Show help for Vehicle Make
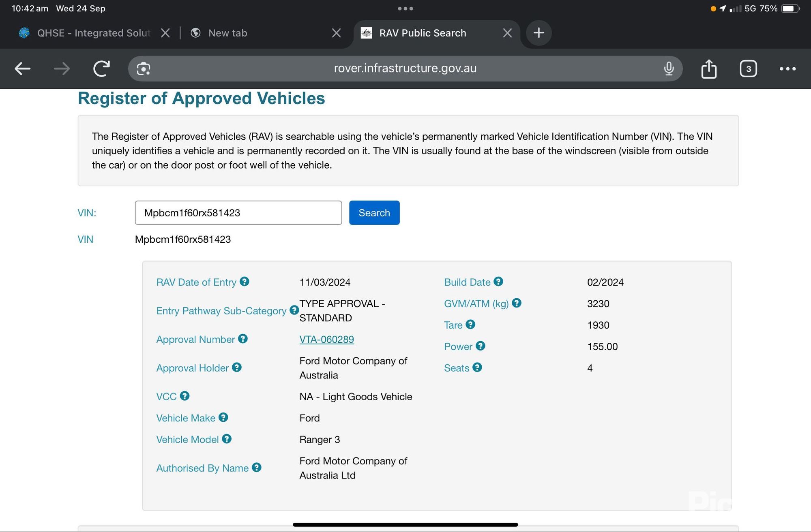Screen dimensions: 811x532 223,417
